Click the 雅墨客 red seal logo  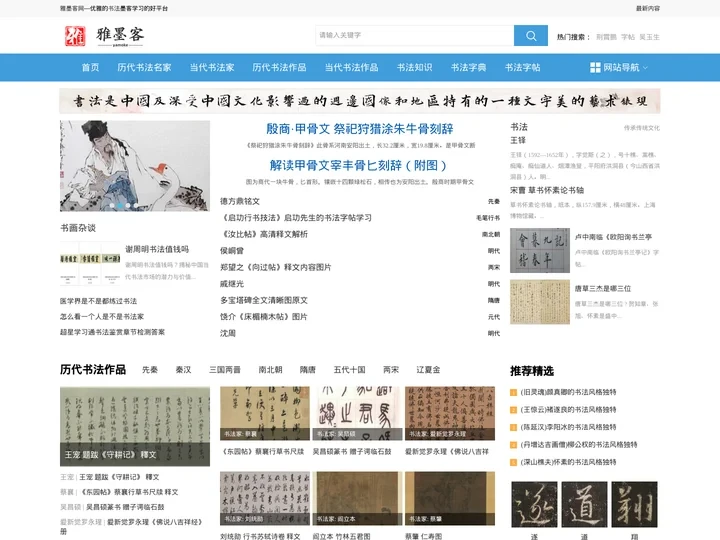tap(75, 36)
